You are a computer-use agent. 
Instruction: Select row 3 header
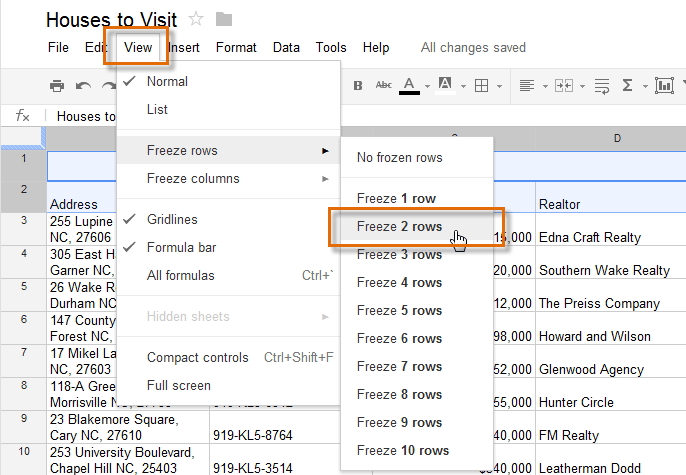[x=24, y=229]
